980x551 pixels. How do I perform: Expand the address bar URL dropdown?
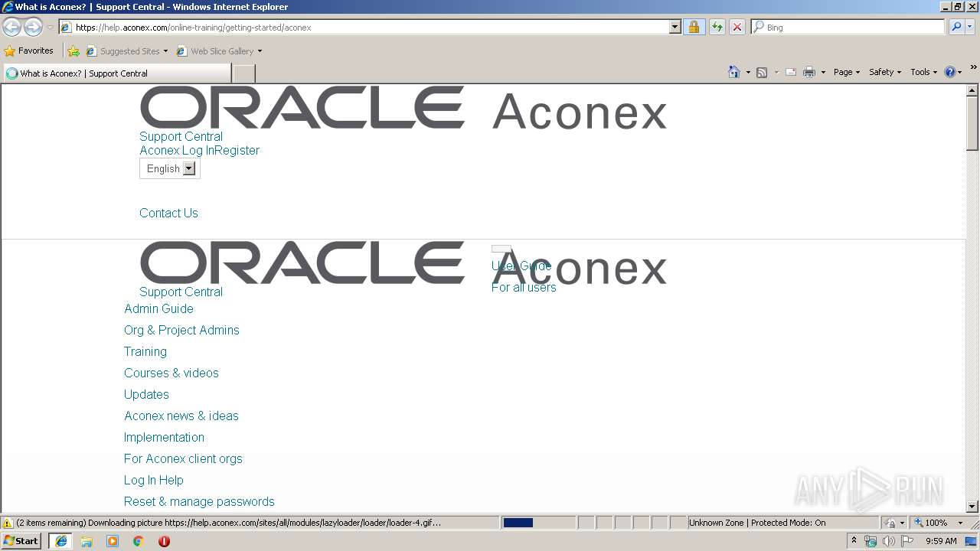click(675, 27)
